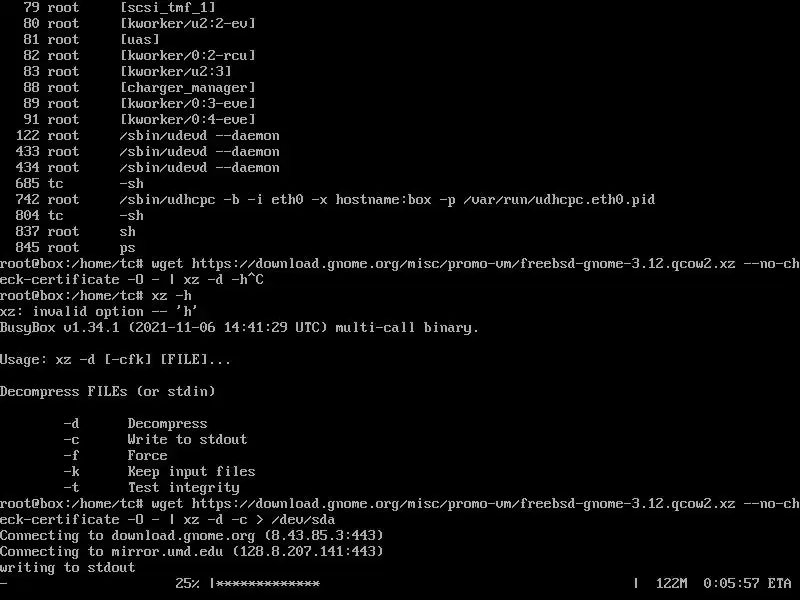This screenshot has height=600, width=800.
Task: Click the -k Keep input files option
Action: [x=159, y=471]
